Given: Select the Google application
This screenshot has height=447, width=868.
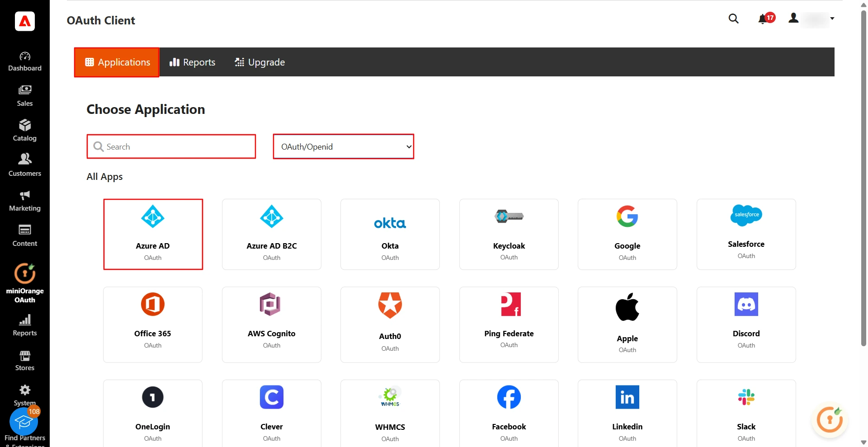Looking at the screenshot, I should [x=627, y=234].
